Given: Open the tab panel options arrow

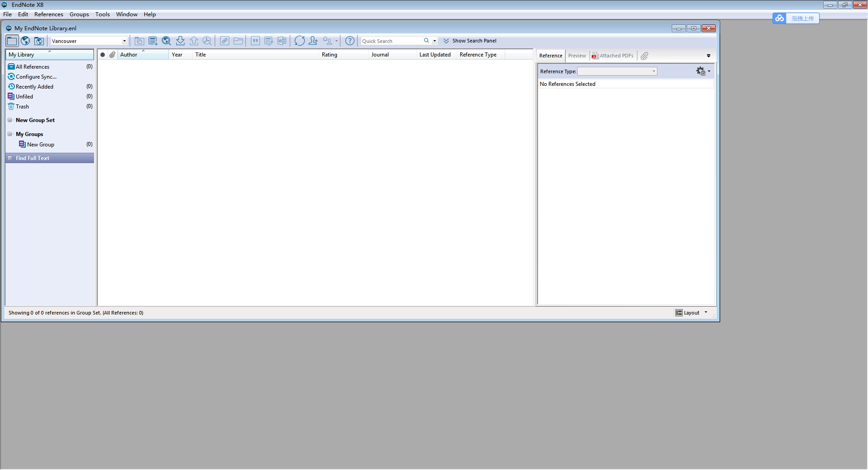Looking at the screenshot, I should [x=708, y=56].
